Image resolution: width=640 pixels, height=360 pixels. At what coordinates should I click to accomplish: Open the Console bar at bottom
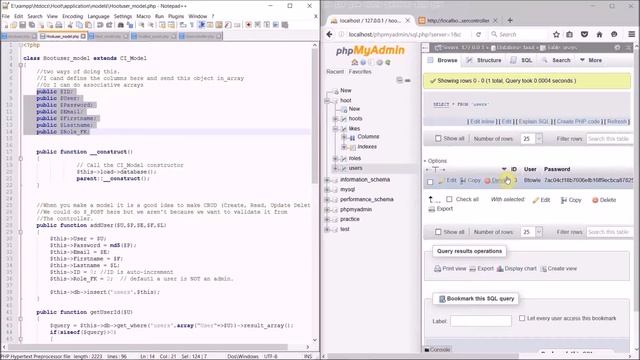tap(438, 349)
